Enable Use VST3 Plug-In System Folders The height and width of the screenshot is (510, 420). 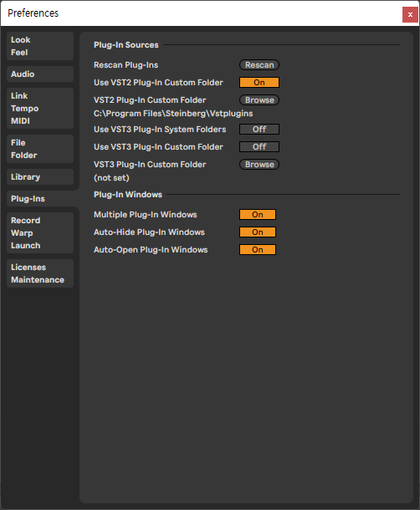(259, 130)
